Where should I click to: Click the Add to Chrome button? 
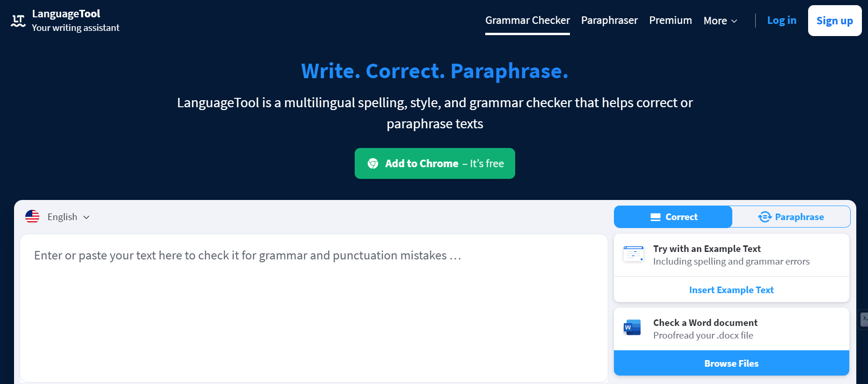434,163
